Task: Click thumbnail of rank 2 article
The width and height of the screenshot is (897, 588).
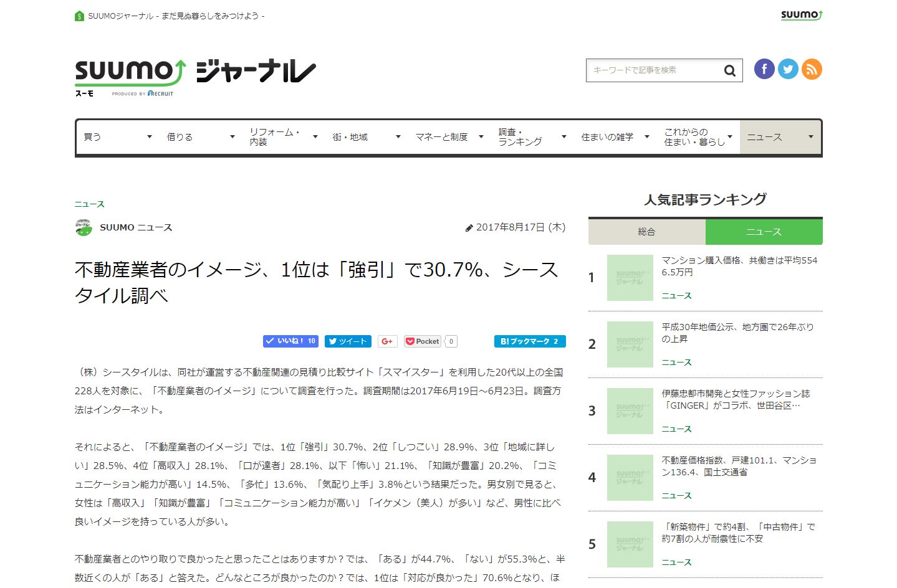Action: point(630,344)
